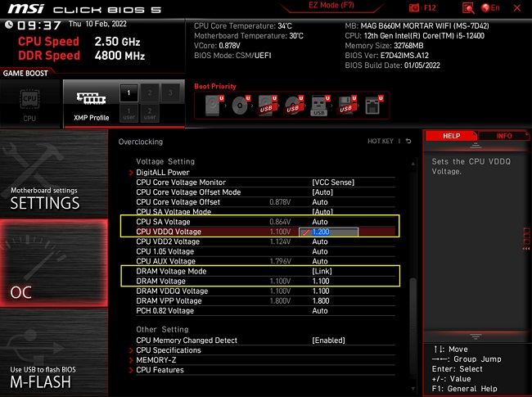Select XMP profile 1
This screenshot has height=397, width=532.
pos(128,92)
